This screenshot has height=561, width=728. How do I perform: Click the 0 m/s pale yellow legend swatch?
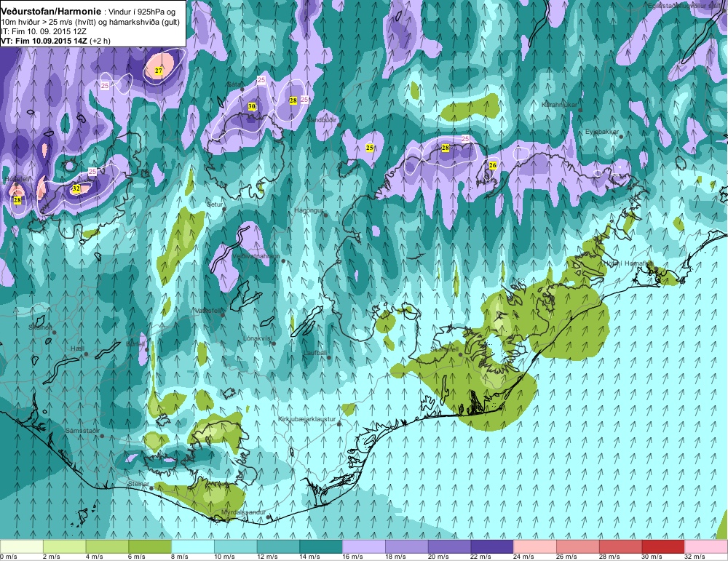(x=21, y=546)
